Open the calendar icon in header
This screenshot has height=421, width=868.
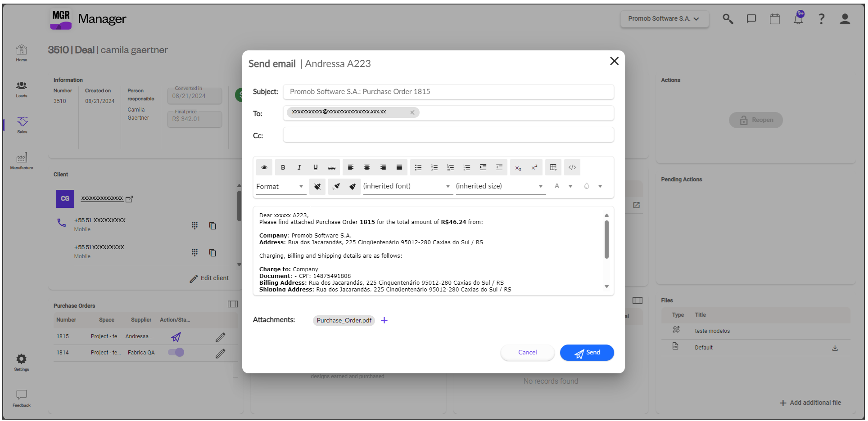[775, 19]
